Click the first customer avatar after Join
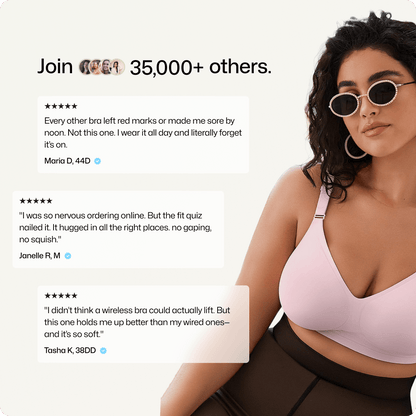Viewport: 416px width, 416px height. [x=86, y=67]
